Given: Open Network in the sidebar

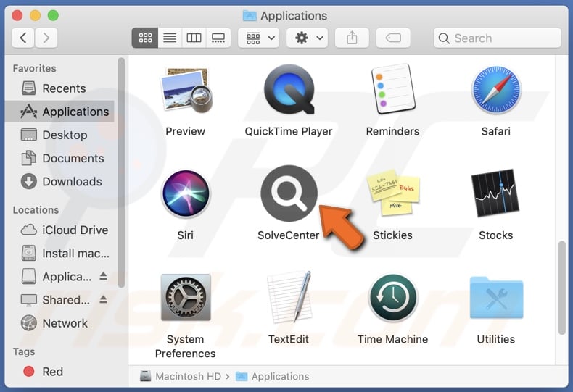Looking at the screenshot, I should click(60, 323).
